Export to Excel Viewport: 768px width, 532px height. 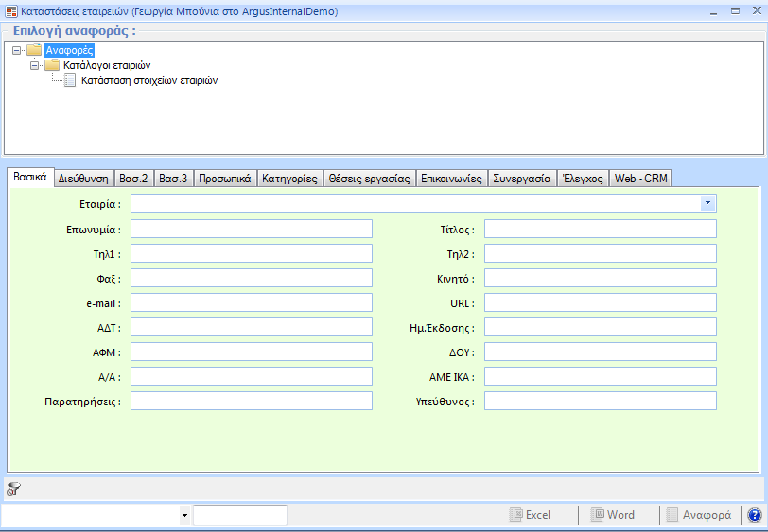tap(530, 515)
